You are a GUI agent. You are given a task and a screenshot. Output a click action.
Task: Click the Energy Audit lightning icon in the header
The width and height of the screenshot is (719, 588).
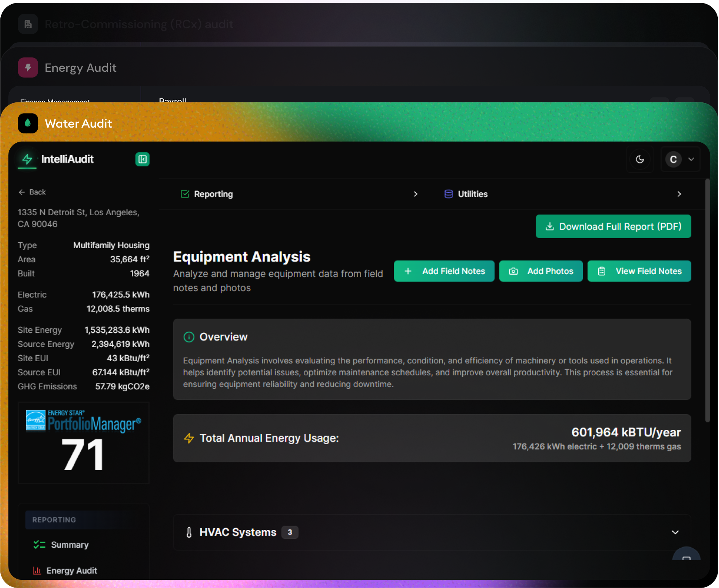pyautogui.click(x=28, y=67)
